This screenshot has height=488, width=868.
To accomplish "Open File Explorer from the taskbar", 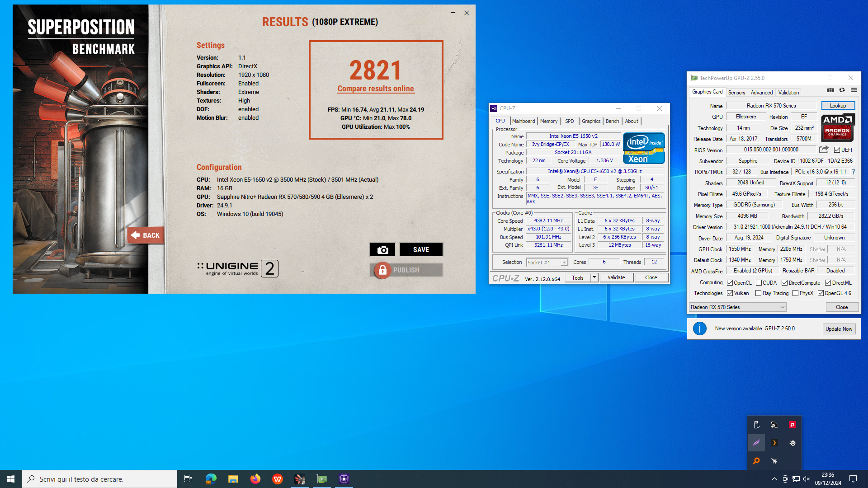I will (x=233, y=479).
